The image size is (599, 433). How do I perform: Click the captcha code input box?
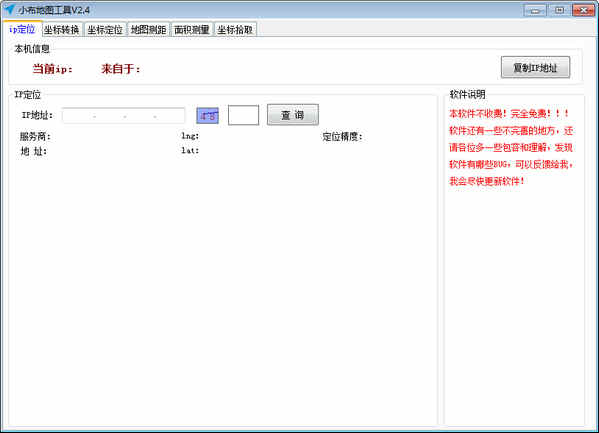(243, 115)
